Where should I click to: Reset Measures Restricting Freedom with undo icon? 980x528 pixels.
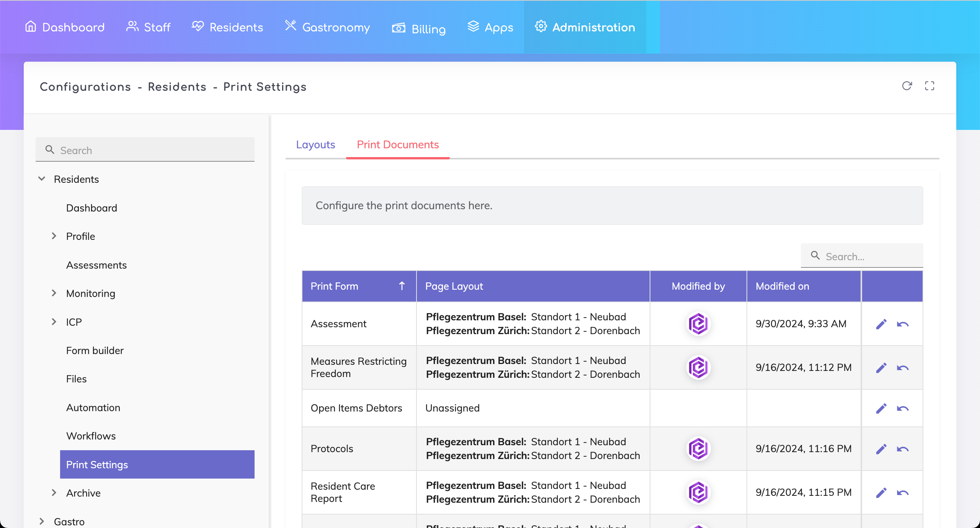click(903, 368)
